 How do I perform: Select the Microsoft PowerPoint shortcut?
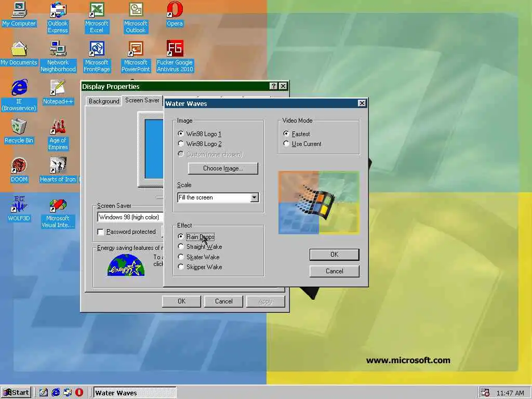point(136,56)
